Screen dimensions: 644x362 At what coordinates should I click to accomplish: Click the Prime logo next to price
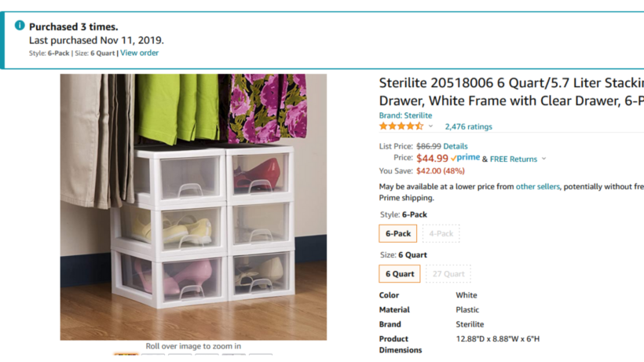465,158
